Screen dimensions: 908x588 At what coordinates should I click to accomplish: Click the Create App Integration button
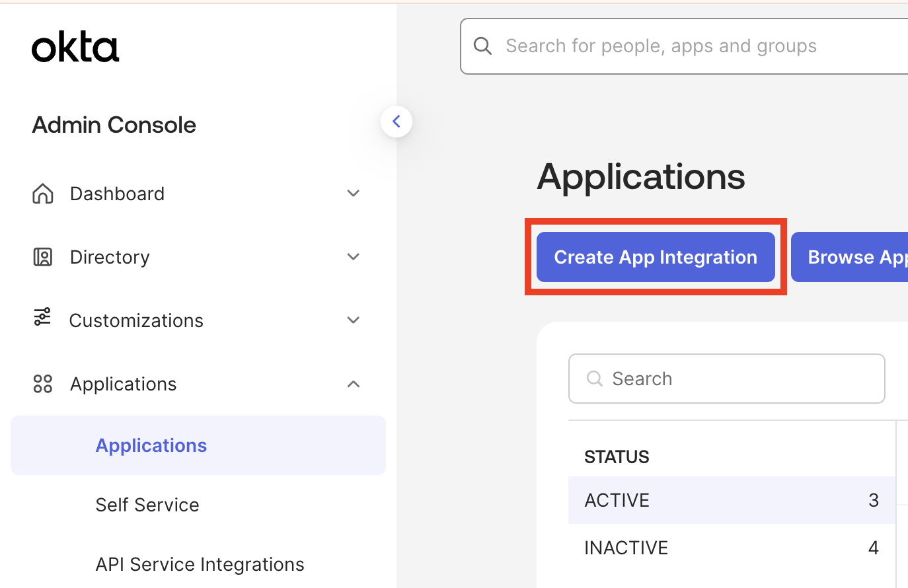[x=655, y=257]
